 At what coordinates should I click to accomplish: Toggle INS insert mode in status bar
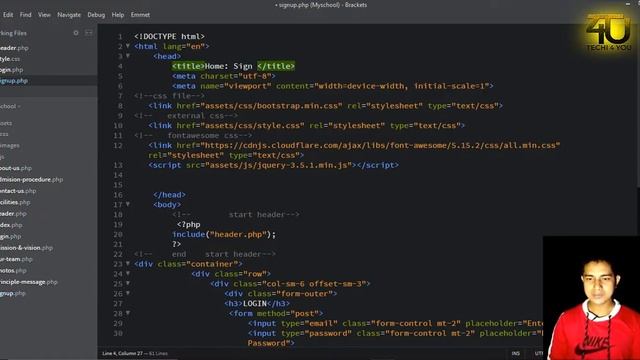point(516,353)
